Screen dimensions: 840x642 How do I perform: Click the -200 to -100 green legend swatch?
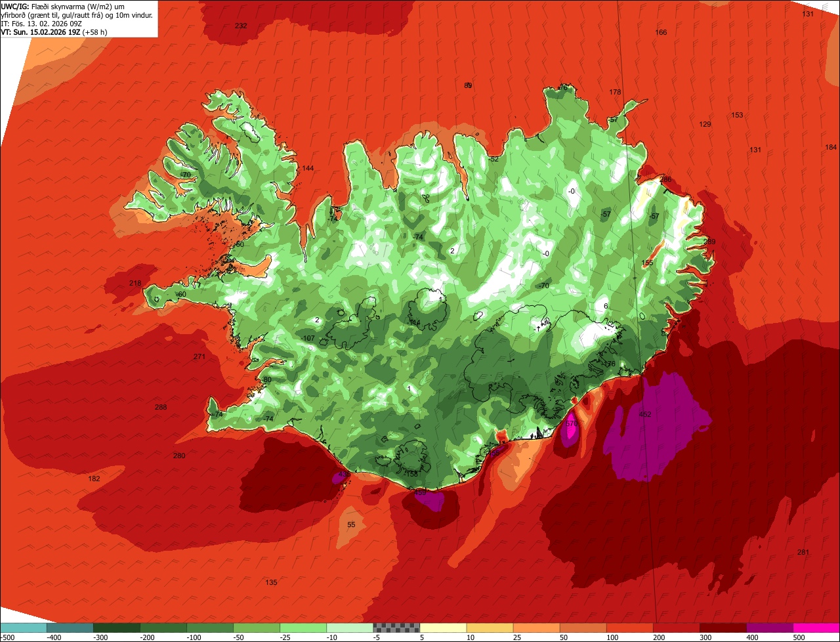(x=163, y=628)
